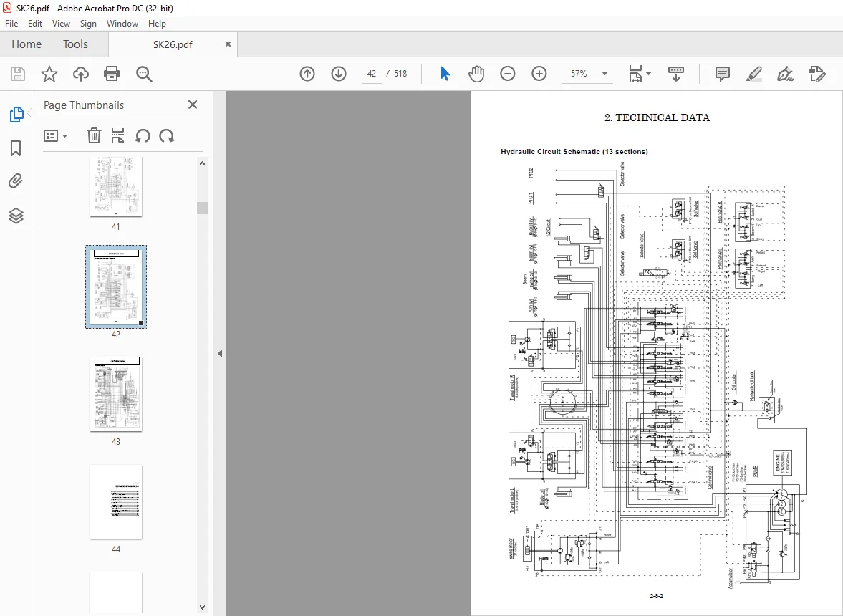Screen dimensions: 843x616
Task: Click the '2. TECHNICAL DATA' heading
Action: 657,117
